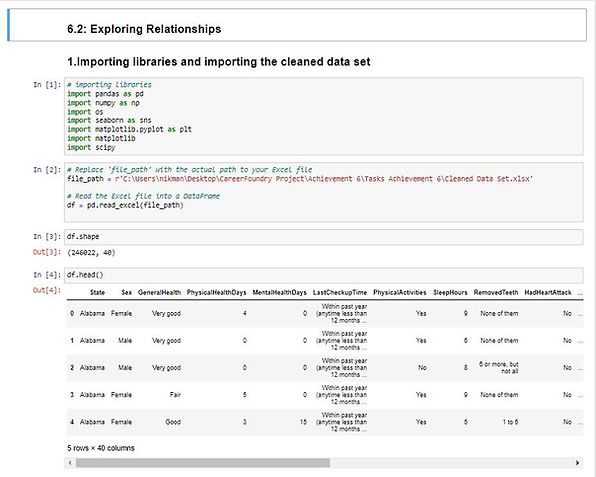
Task: Click the 'In [2]:' prompt label
Action: 47,170
